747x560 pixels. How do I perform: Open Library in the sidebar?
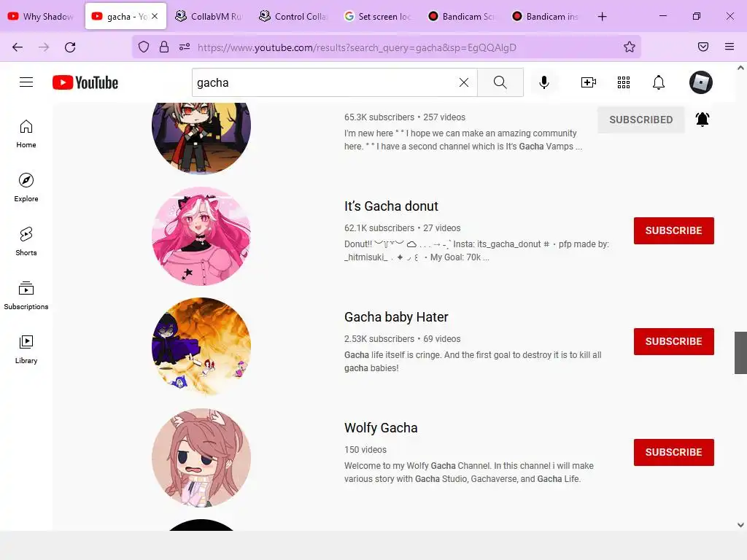pyautogui.click(x=26, y=349)
